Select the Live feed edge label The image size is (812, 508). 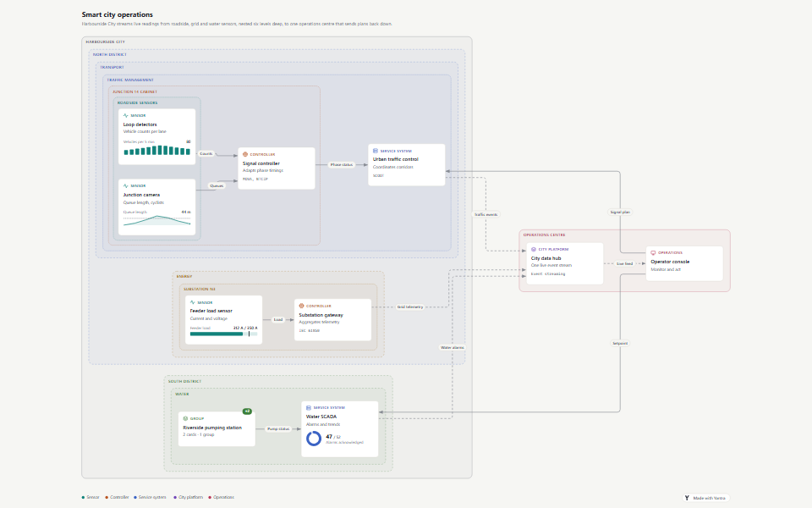[x=624, y=264]
